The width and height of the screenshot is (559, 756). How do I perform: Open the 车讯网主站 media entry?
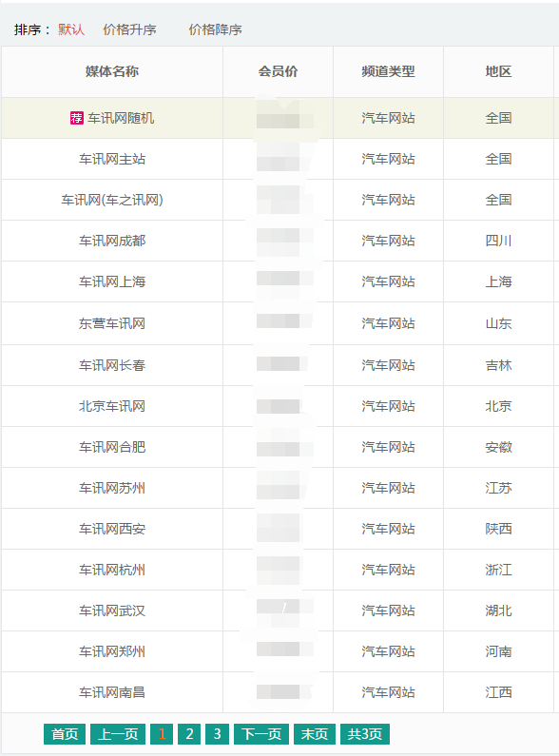tap(112, 159)
